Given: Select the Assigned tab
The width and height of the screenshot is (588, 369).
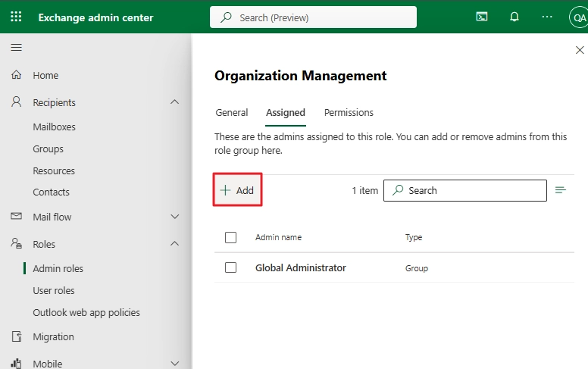Looking at the screenshot, I should [286, 113].
